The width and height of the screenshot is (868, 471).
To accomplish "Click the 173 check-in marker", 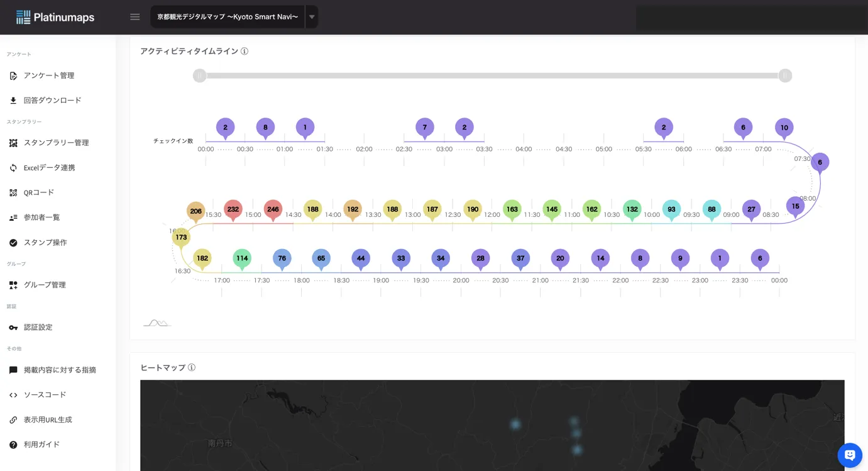I will coord(182,238).
